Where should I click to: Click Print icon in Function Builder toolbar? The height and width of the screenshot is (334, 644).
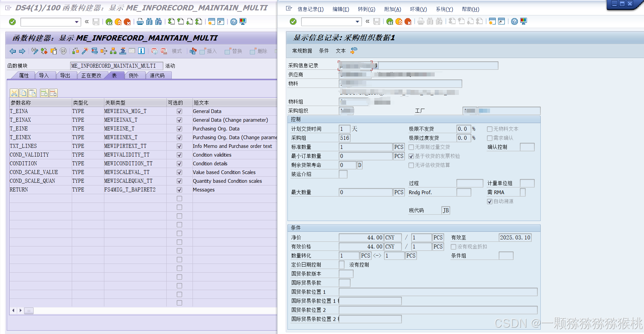(x=140, y=22)
